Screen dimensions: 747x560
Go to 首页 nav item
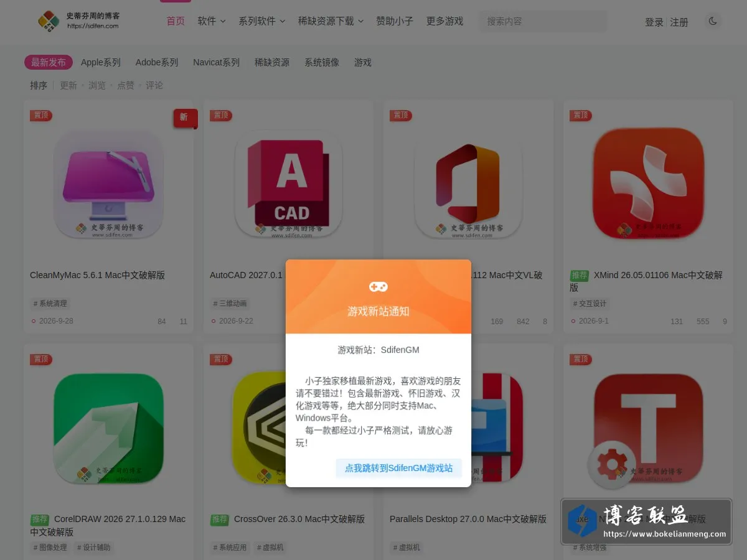(176, 21)
